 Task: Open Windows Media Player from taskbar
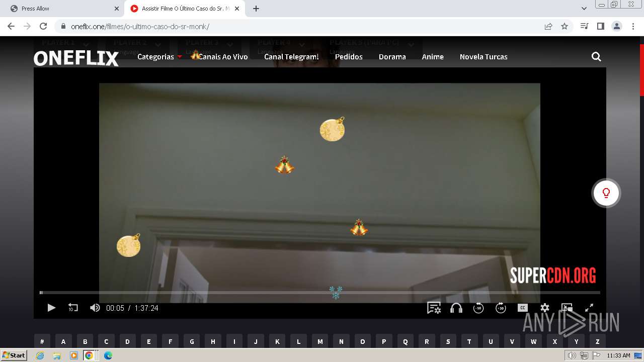click(74, 355)
